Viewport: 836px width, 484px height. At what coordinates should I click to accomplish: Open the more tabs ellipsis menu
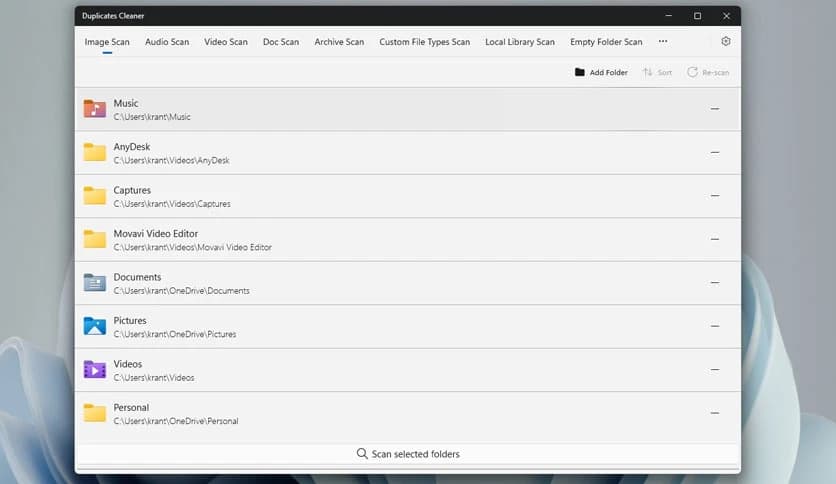pos(663,41)
